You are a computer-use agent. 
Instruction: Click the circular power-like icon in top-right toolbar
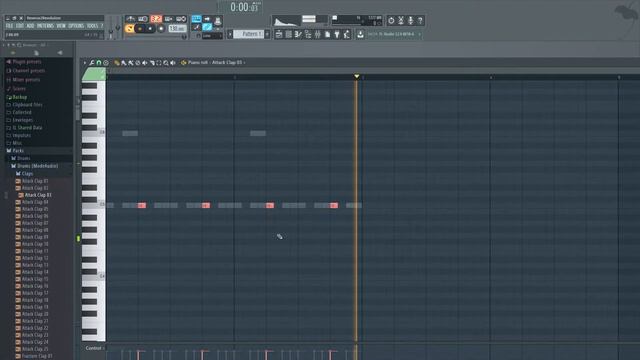click(391, 21)
